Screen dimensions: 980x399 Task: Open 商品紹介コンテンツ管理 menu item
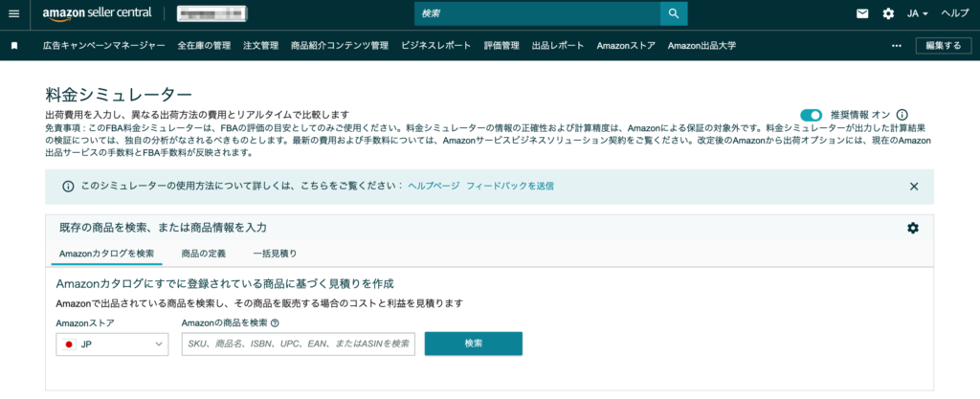click(340, 46)
